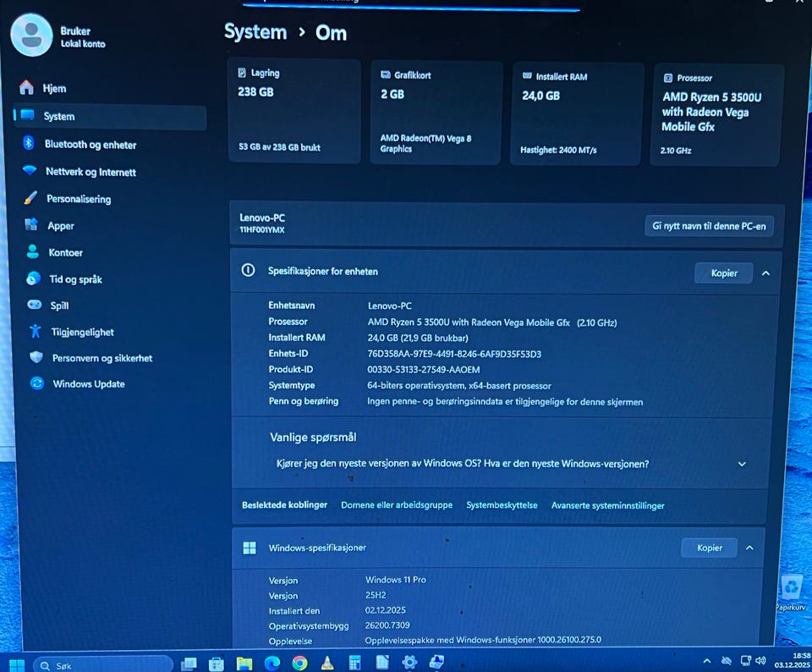Open Kontoer settings section
Image resolution: width=812 pixels, height=672 pixels.
[54, 252]
